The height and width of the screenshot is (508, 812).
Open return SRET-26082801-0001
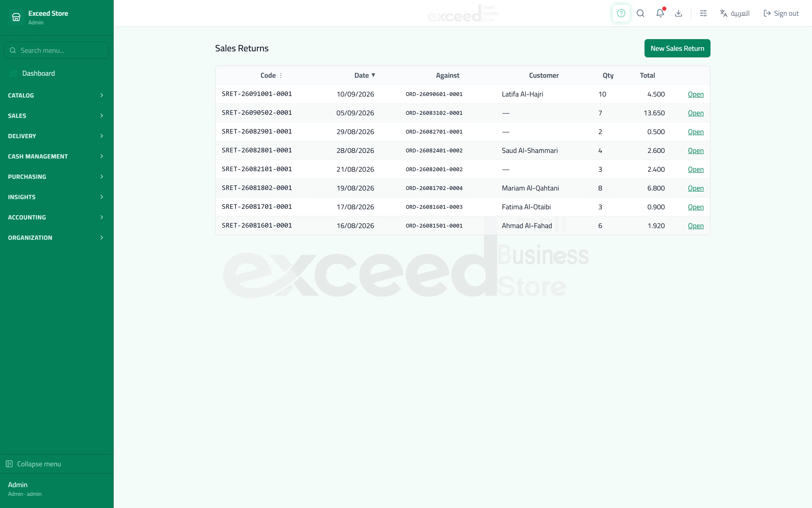pyautogui.click(x=696, y=151)
